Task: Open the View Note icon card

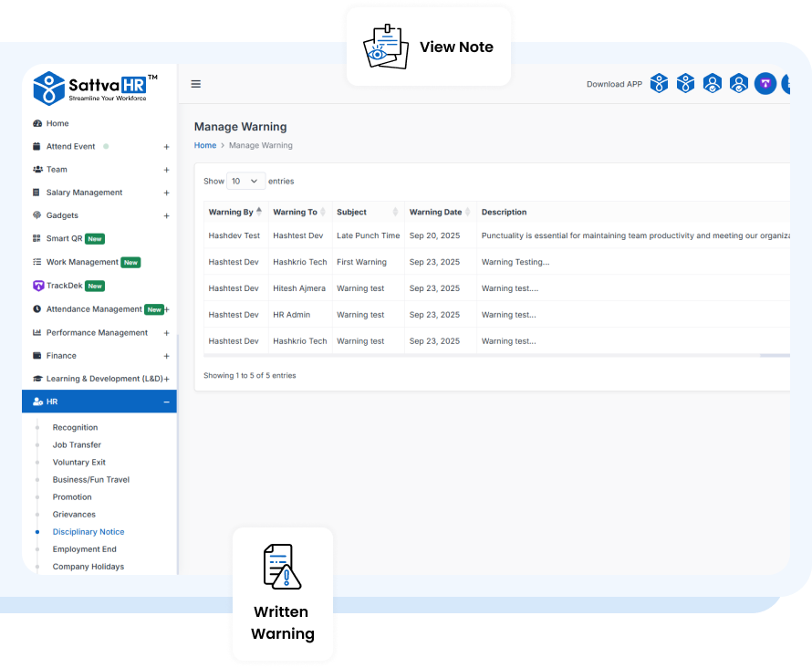Action: pos(429,47)
